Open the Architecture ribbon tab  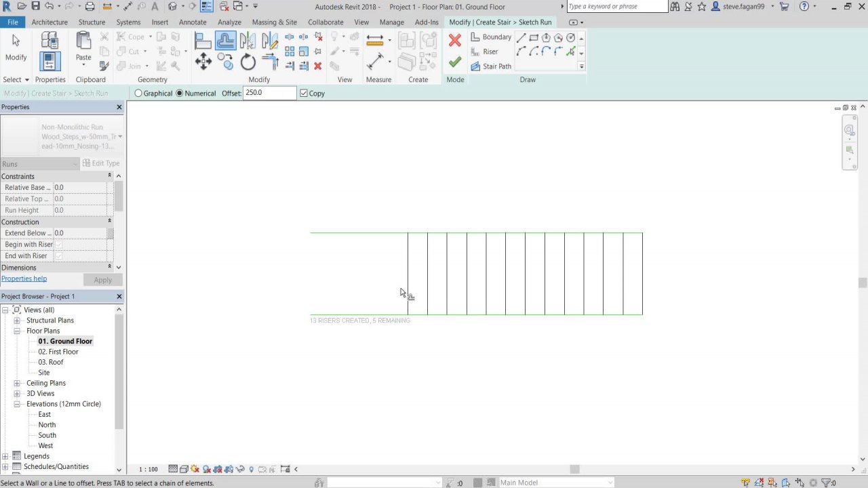pyautogui.click(x=50, y=22)
